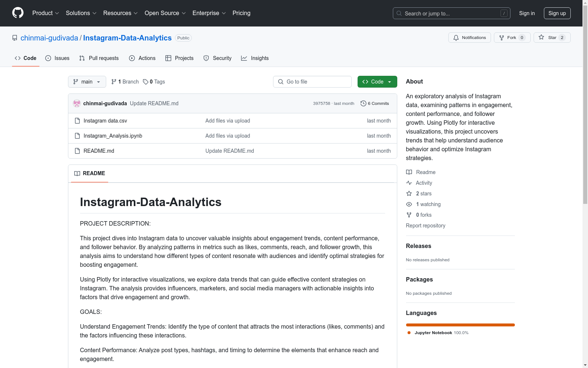
Task: Click the Go to file search field
Action: click(312, 82)
